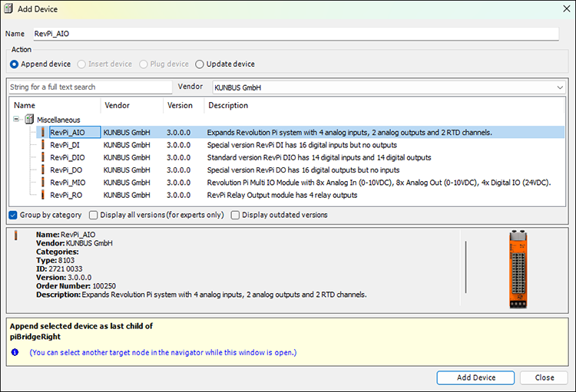The height and width of the screenshot is (392, 576).
Task: Click the Add Device button
Action: 475,377
